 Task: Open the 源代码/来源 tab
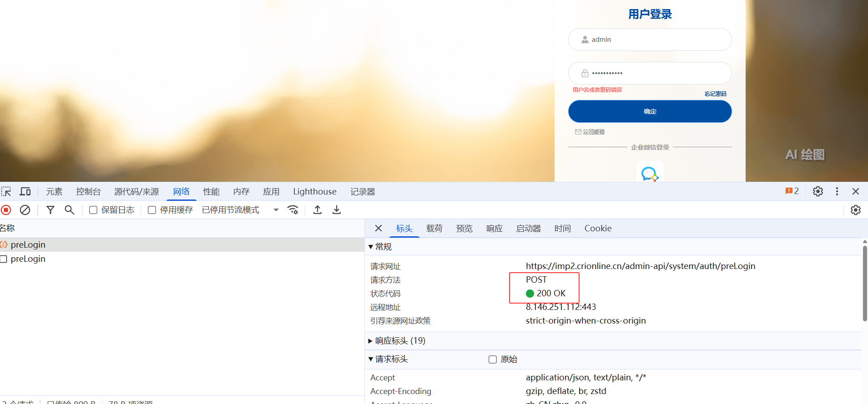pyautogui.click(x=136, y=192)
